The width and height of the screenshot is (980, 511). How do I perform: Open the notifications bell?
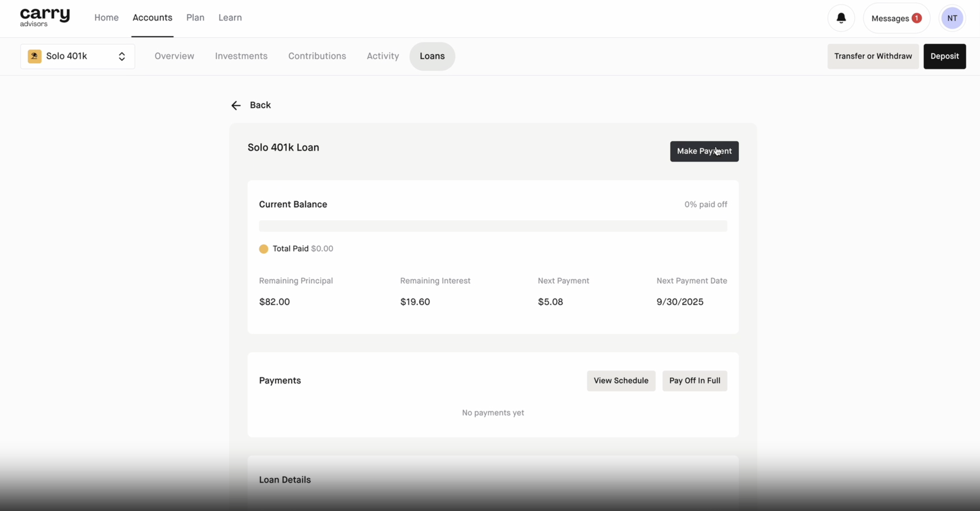pyautogui.click(x=841, y=18)
